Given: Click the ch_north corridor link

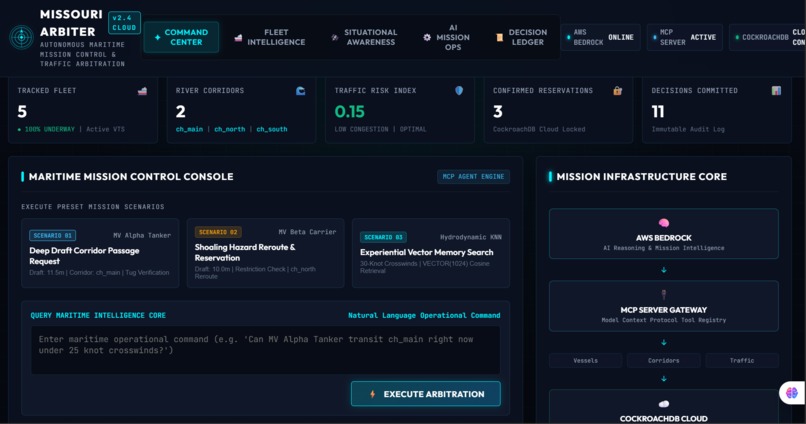Looking at the screenshot, I should click(x=229, y=129).
